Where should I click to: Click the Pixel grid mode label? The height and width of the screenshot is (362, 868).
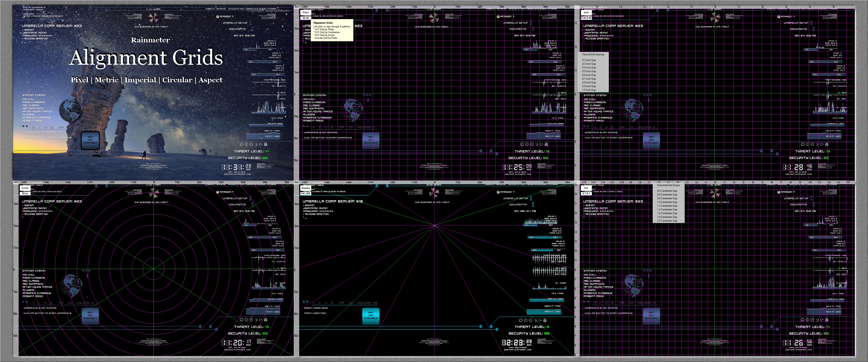pyautogui.click(x=306, y=13)
